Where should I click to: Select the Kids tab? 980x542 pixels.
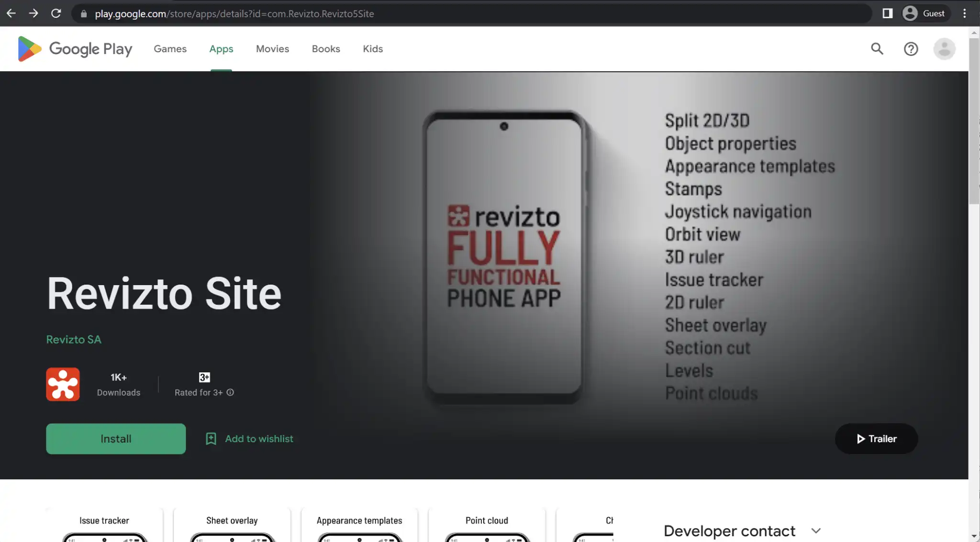372,48
